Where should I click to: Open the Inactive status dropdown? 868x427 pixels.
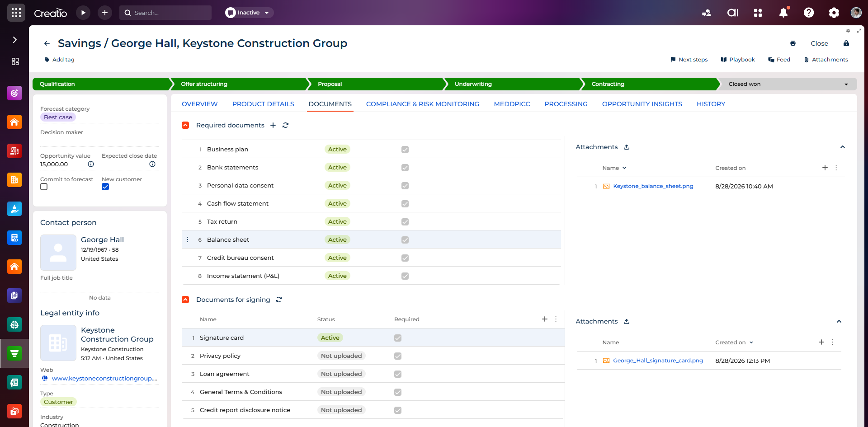pyautogui.click(x=249, y=13)
